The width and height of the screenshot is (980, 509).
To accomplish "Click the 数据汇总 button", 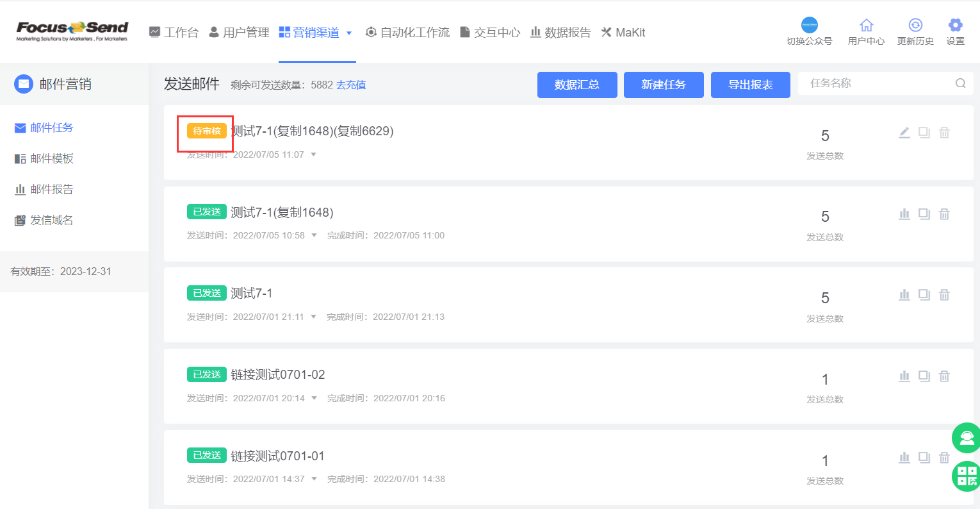I will point(577,85).
